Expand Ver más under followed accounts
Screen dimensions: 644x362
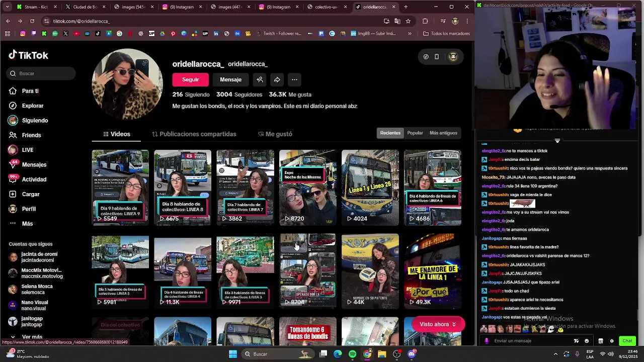point(27,337)
